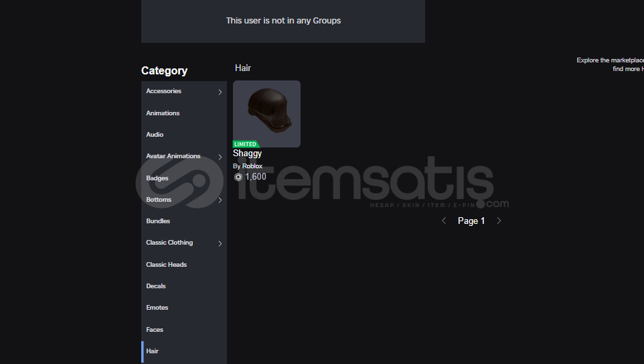
Task: Click the Robux currency icon beside 1,600
Action: 238,177
